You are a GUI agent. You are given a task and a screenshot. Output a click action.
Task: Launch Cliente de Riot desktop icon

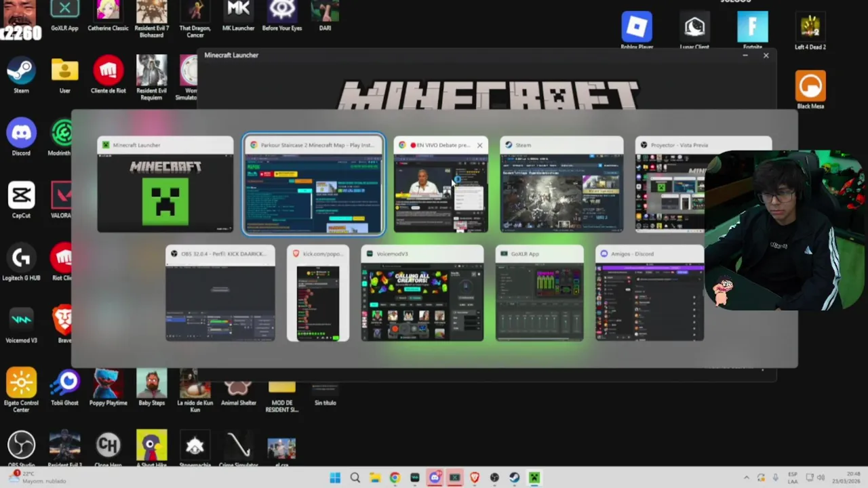pos(108,75)
